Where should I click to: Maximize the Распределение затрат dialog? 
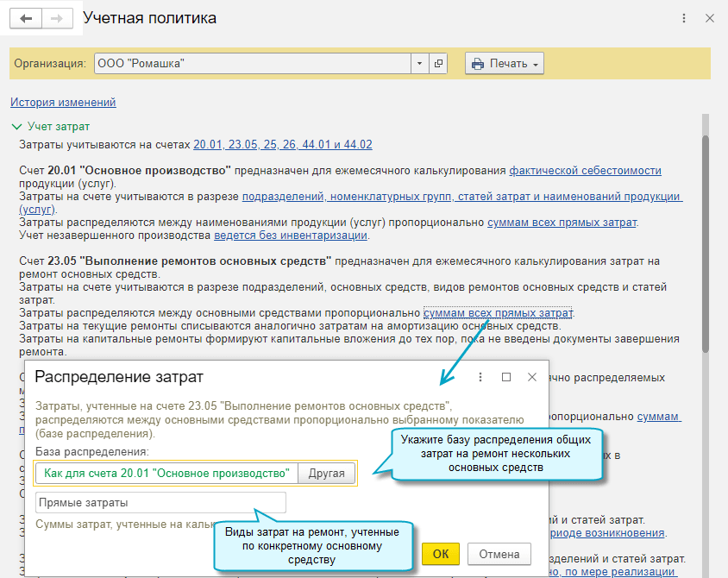click(506, 377)
